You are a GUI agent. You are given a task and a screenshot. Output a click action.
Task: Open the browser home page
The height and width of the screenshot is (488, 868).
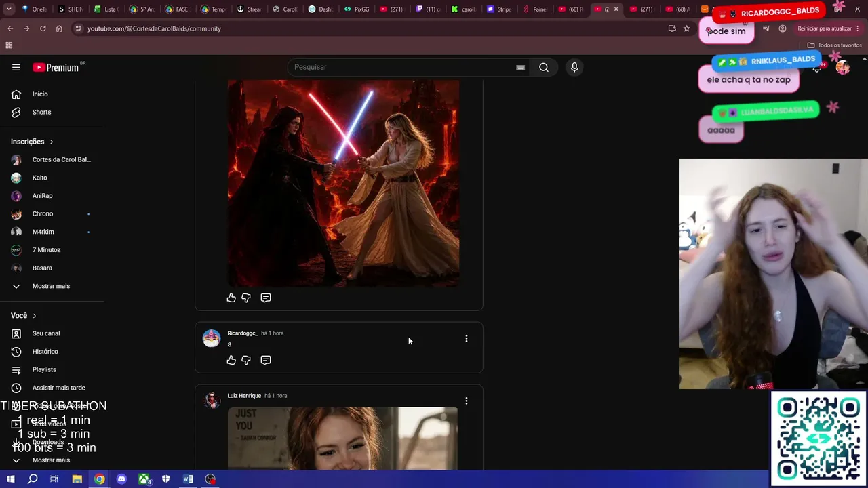(59, 28)
